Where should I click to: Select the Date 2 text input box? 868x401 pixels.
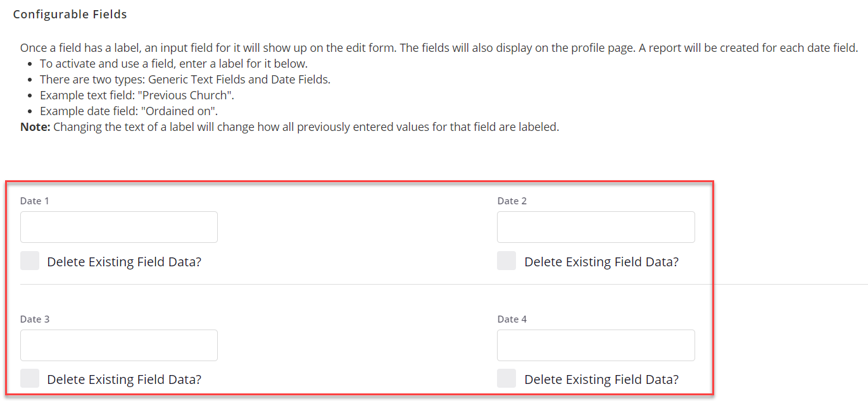(x=596, y=226)
